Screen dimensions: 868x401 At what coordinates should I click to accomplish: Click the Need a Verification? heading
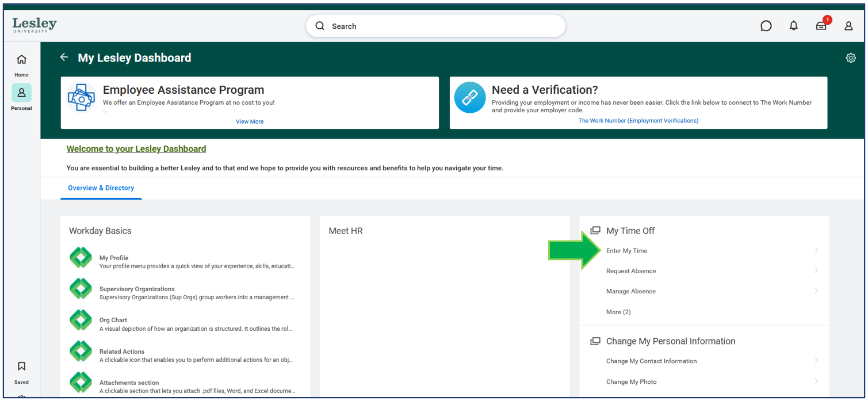click(545, 90)
